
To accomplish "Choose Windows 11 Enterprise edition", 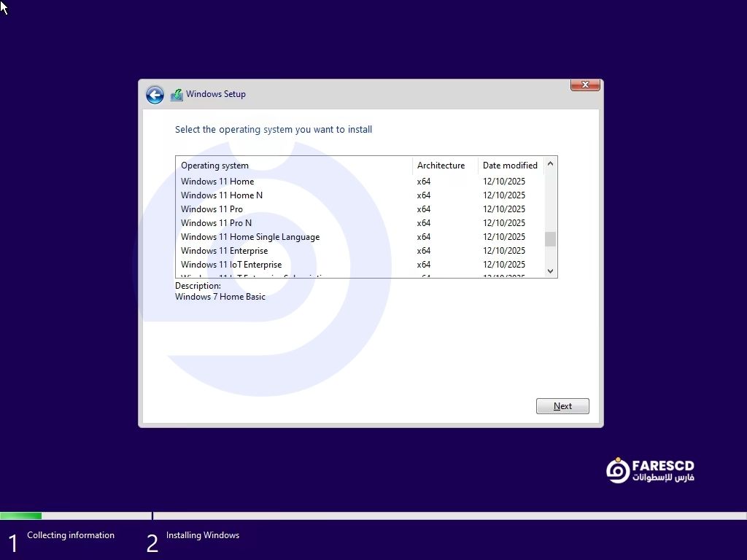I will pos(224,251).
